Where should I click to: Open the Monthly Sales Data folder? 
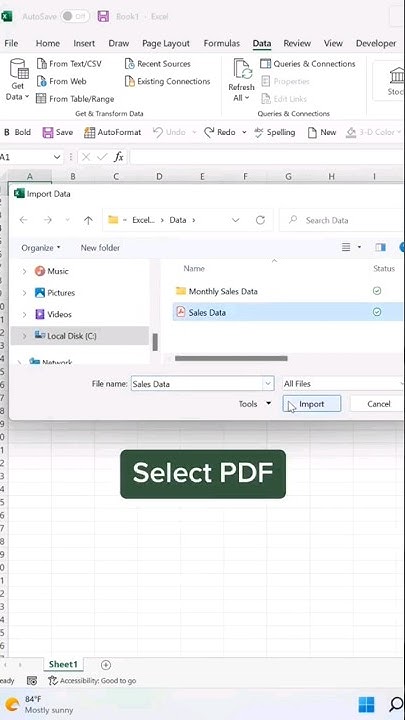click(x=223, y=291)
